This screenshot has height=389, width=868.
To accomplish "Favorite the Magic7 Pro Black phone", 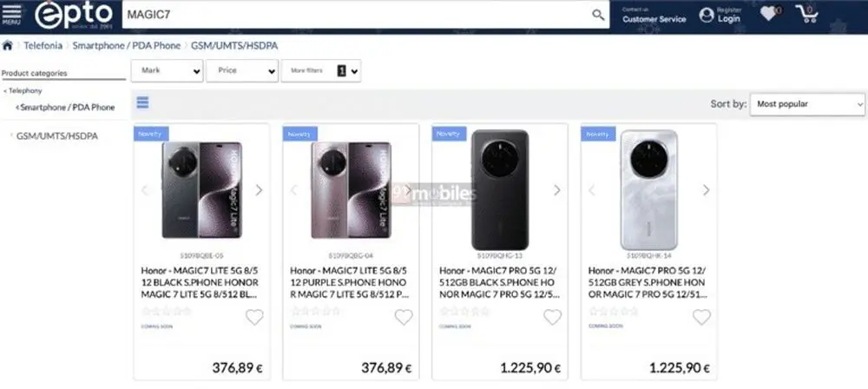I will pyautogui.click(x=552, y=317).
